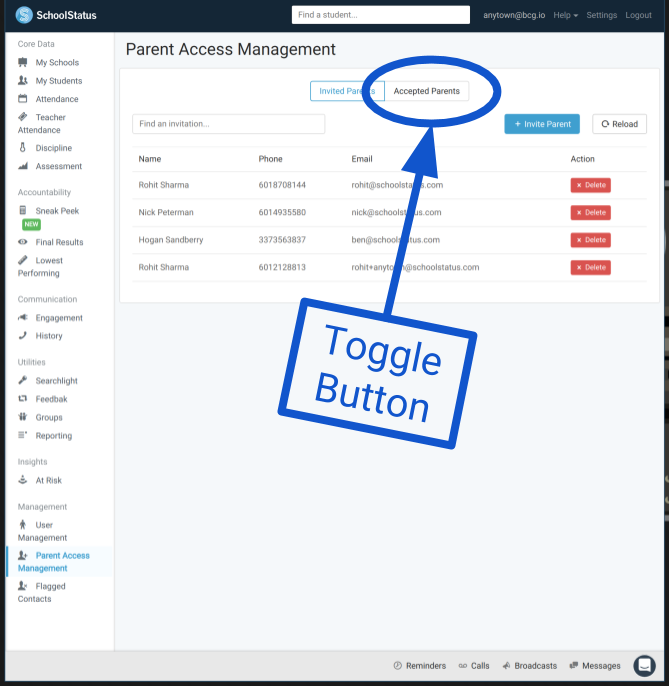Open Attendance in the Core Data section
Viewport: 669px width, 686px height.
56,99
